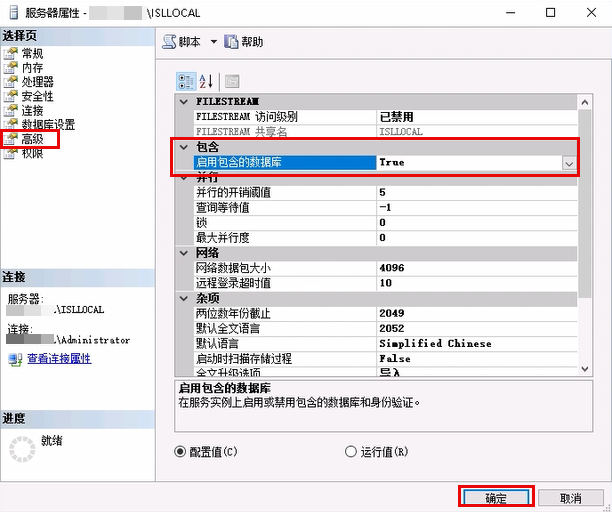Select the 数据库设置 page
Image resolution: width=612 pixels, height=513 pixels.
pyautogui.click(x=47, y=124)
